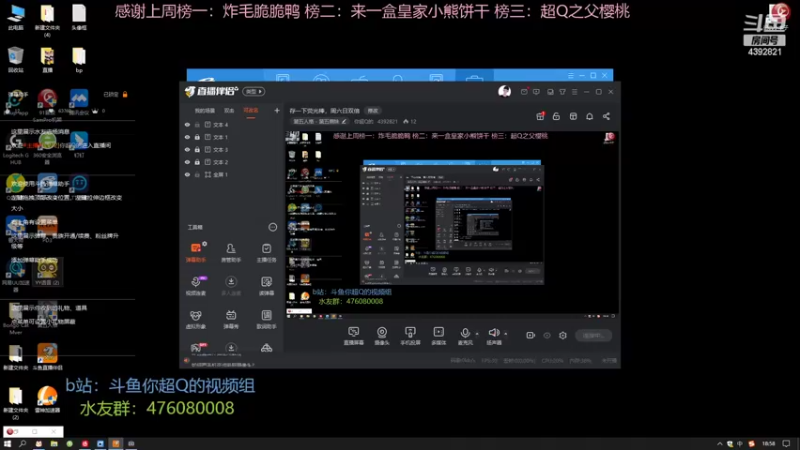Toggle the lock on the 文本 4 layer
The height and width of the screenshot is (450, 800).
click(x=197, y=124)
